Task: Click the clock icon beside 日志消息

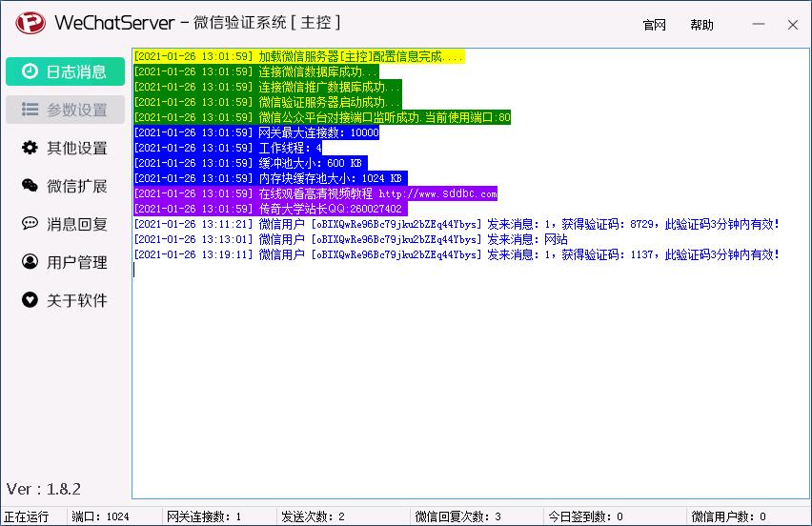Action: pyautogui.click(x=30, y=71)
